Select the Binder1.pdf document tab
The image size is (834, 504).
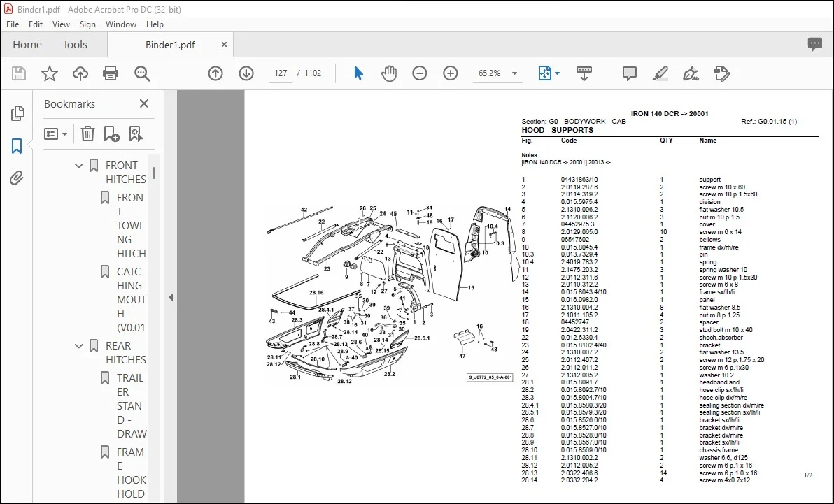(x=170, y=45)
